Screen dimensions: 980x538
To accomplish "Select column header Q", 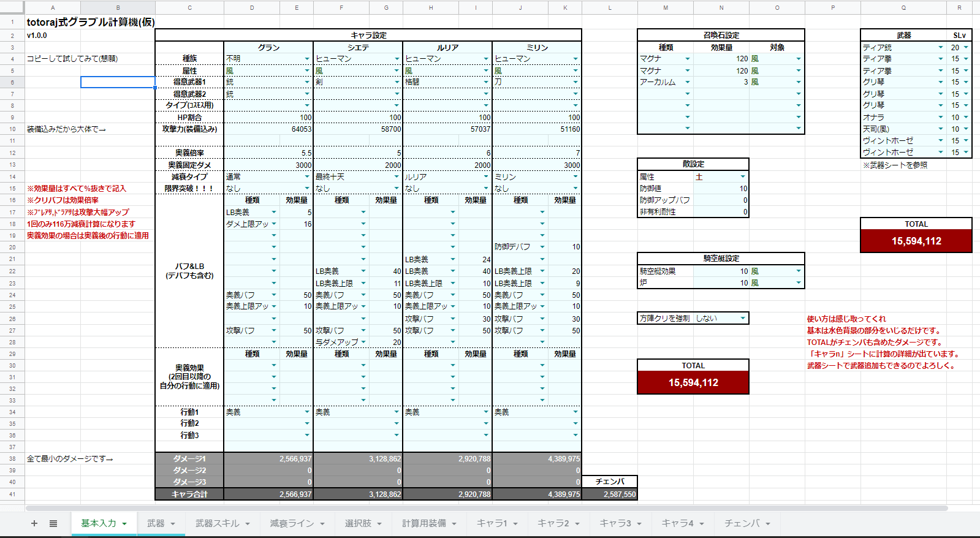I will [x=903, y=7].
